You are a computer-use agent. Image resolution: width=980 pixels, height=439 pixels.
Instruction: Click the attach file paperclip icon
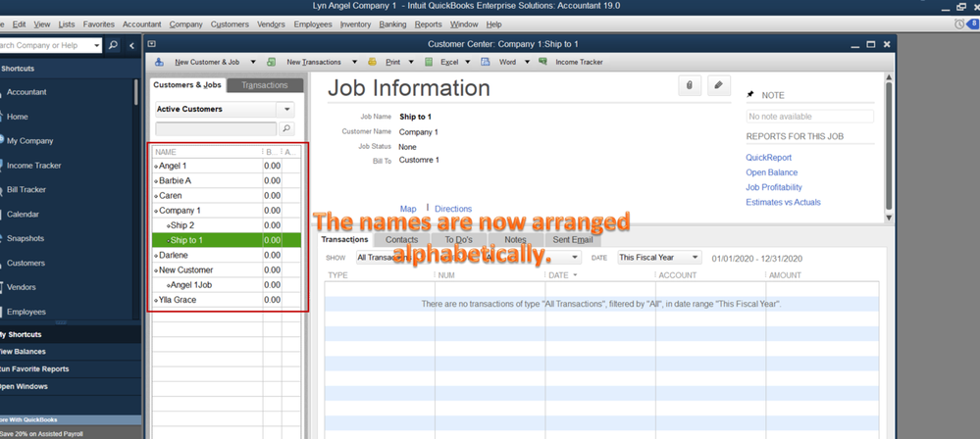click(x=690, y=85)
